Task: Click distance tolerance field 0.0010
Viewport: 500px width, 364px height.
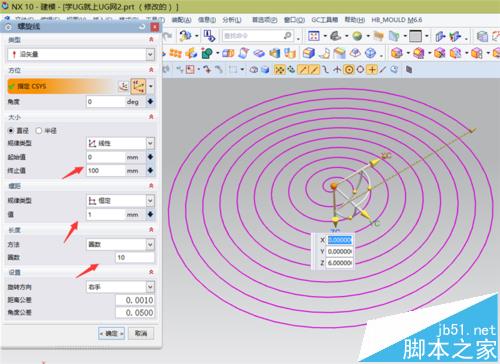Action: pos(135,300)
